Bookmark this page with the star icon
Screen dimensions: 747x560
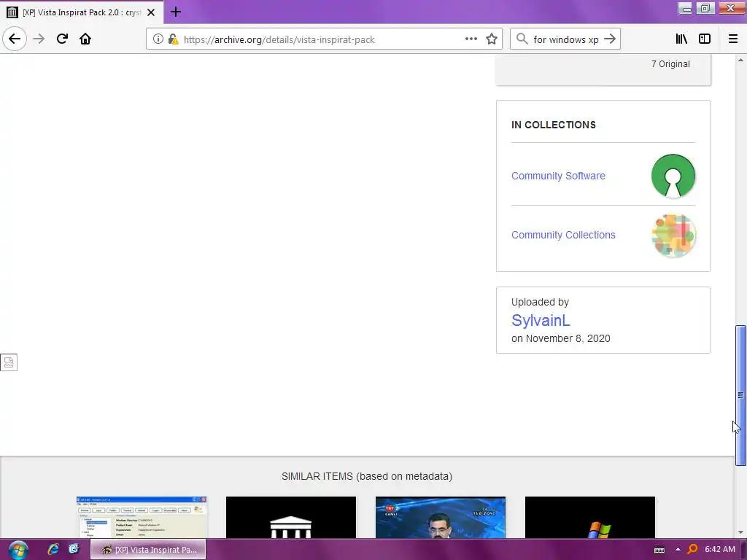tap(492, 39)
